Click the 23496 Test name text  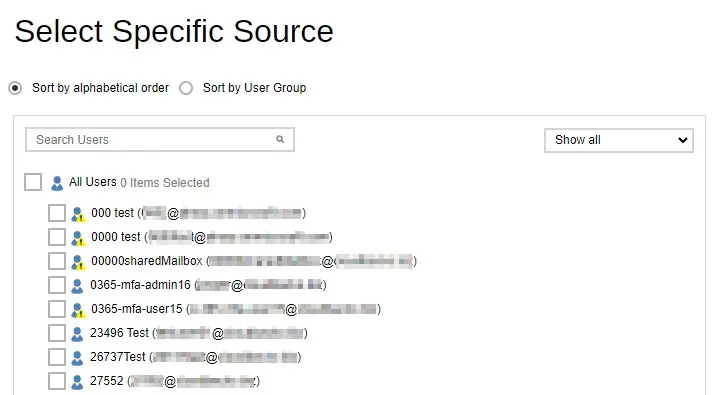click(x=119, y=333)
